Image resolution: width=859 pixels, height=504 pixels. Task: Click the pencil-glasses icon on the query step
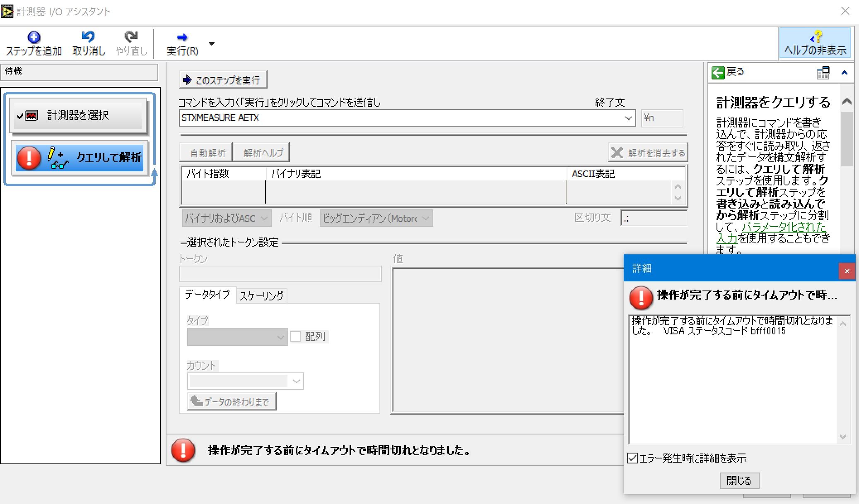pos(58,158)
